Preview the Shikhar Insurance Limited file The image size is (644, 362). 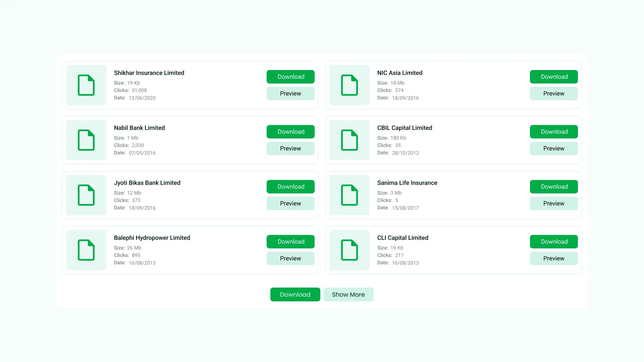pyautogui.click(x=290, y=93)
